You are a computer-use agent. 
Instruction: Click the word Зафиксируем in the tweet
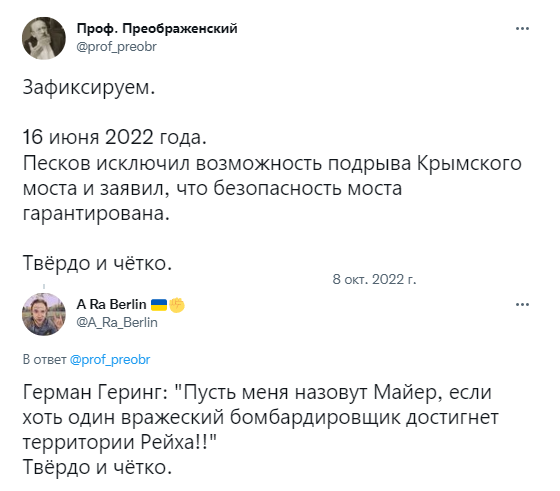point(89,87)
